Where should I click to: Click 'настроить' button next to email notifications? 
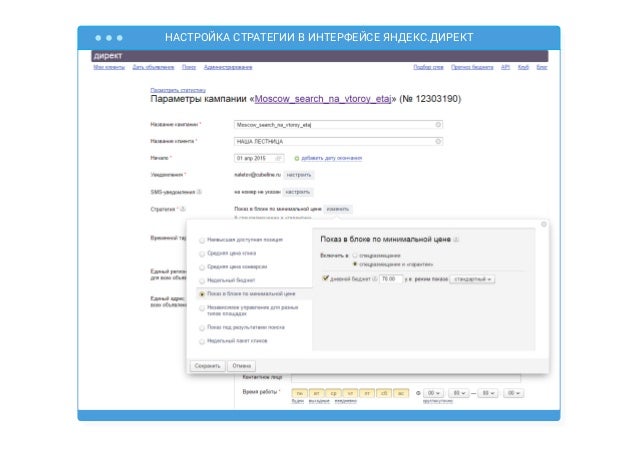point(299,175)
